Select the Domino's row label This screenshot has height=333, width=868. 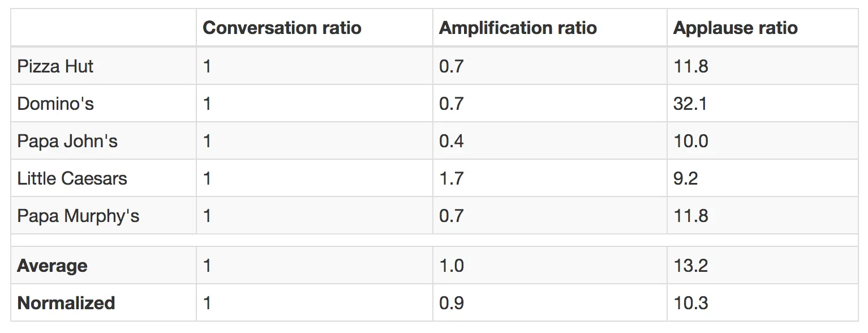[55, 104]
